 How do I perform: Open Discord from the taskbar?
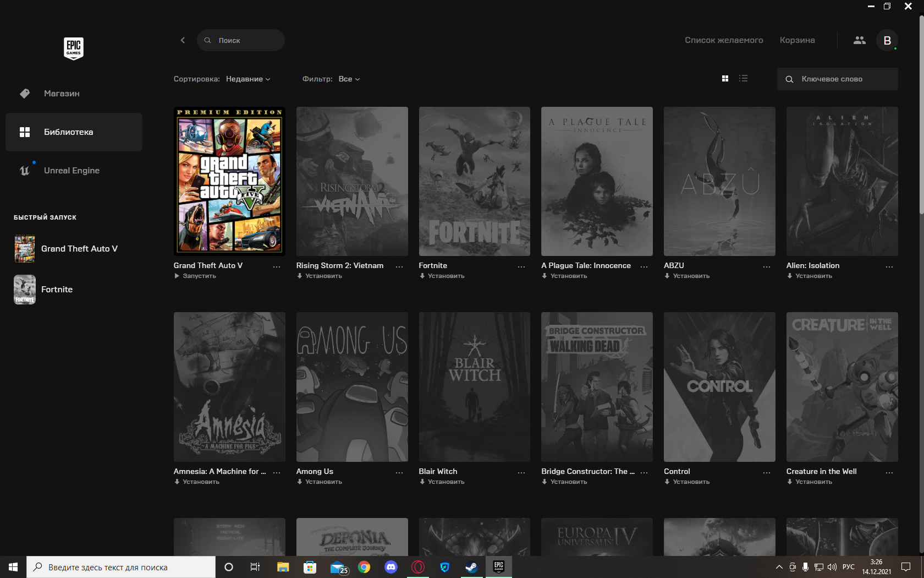(x=391, y=567)
